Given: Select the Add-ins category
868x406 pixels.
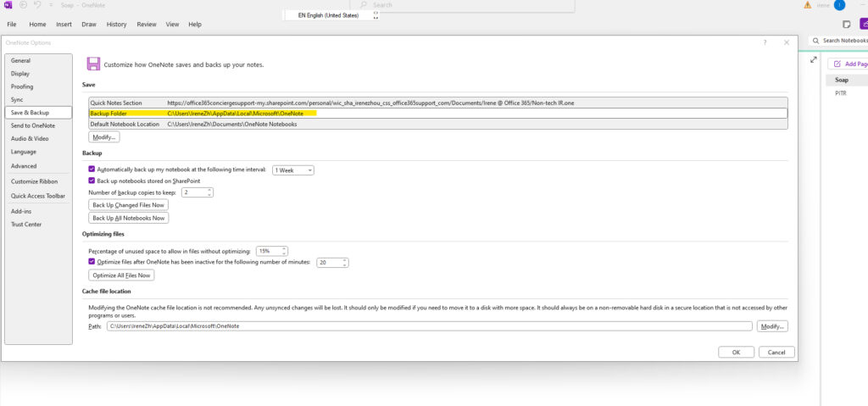Looking at the screenshot, I should pyautogui.click(x=38, y=211).
